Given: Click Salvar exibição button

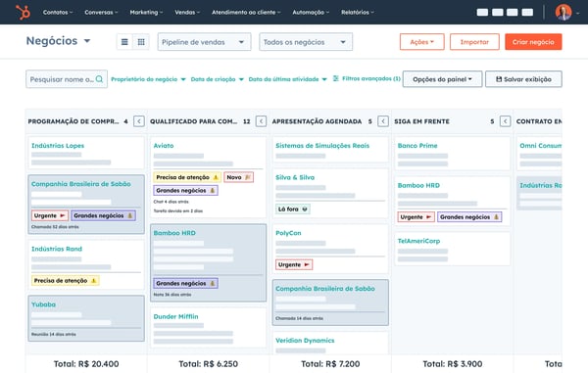Looking at the screenshot, I should pos(523,79).
